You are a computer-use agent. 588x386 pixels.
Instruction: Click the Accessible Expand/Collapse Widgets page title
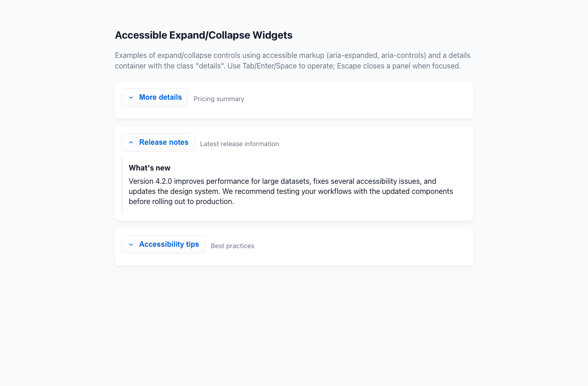[x=204, y=35]
